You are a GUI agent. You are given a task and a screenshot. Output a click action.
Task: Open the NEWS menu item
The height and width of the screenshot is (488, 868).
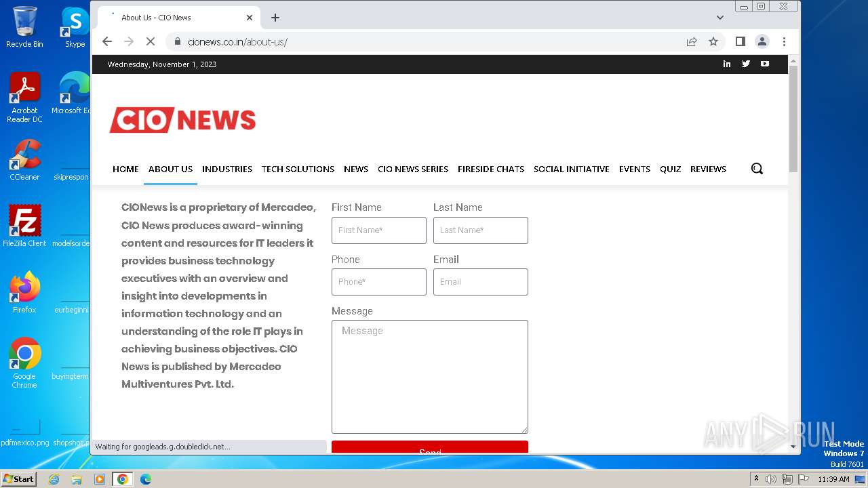click(x=356, y=169)
